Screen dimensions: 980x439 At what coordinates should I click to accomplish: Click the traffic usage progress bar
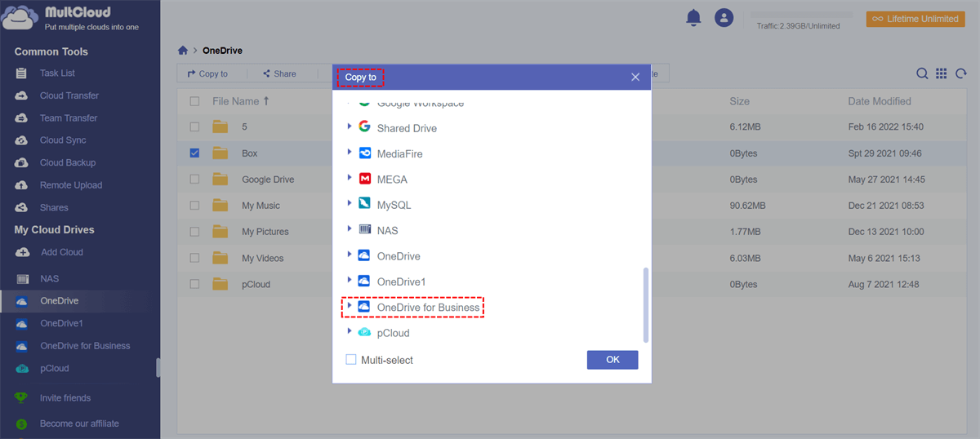801,15
